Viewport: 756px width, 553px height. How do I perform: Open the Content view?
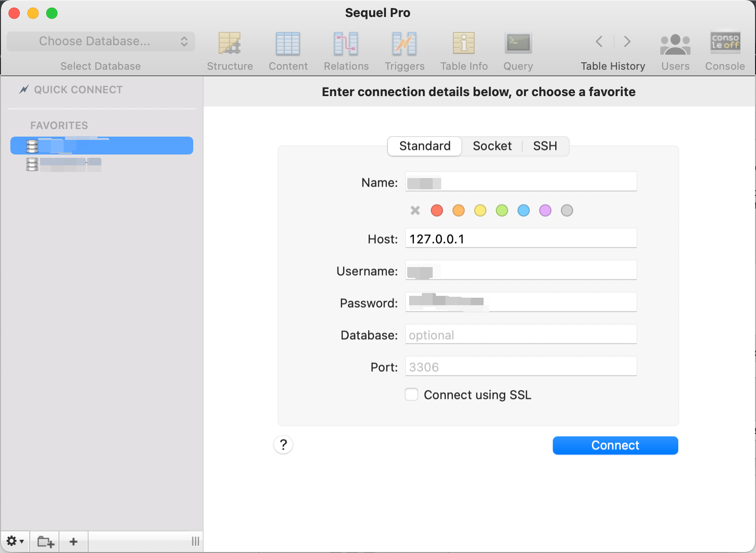click(288, 51)
